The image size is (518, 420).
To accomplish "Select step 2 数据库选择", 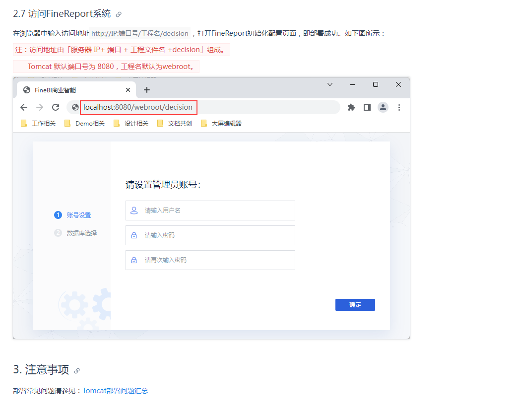I will (75, 233).
